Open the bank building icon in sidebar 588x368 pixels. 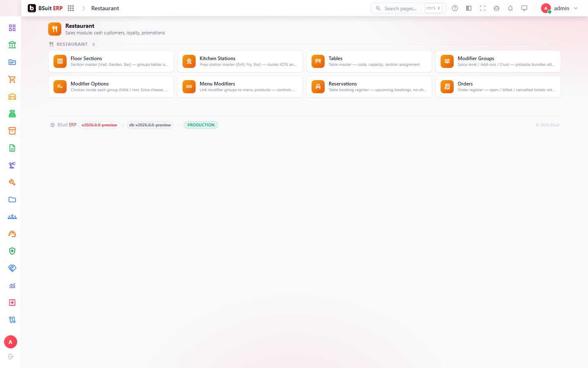click(12, 45)
